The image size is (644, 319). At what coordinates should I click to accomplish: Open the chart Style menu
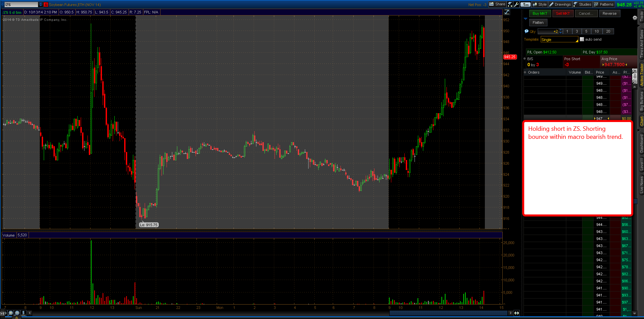tap(540, 4)
